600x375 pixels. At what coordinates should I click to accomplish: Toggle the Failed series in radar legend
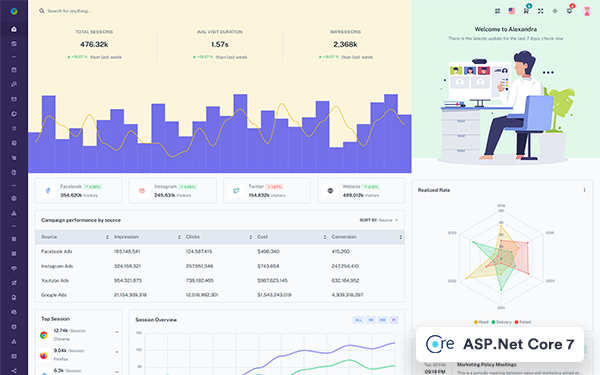[x=523, y=322]
